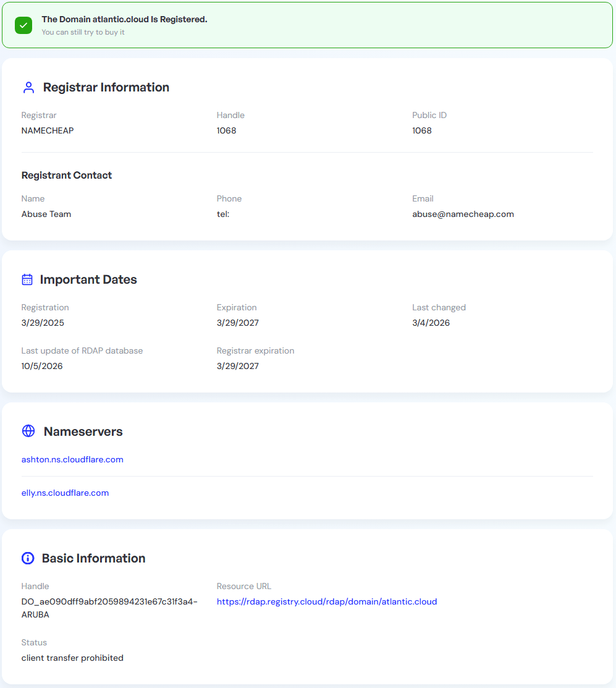Select the domain handle starting with DO_ae090dff

(x=109, y=608)
